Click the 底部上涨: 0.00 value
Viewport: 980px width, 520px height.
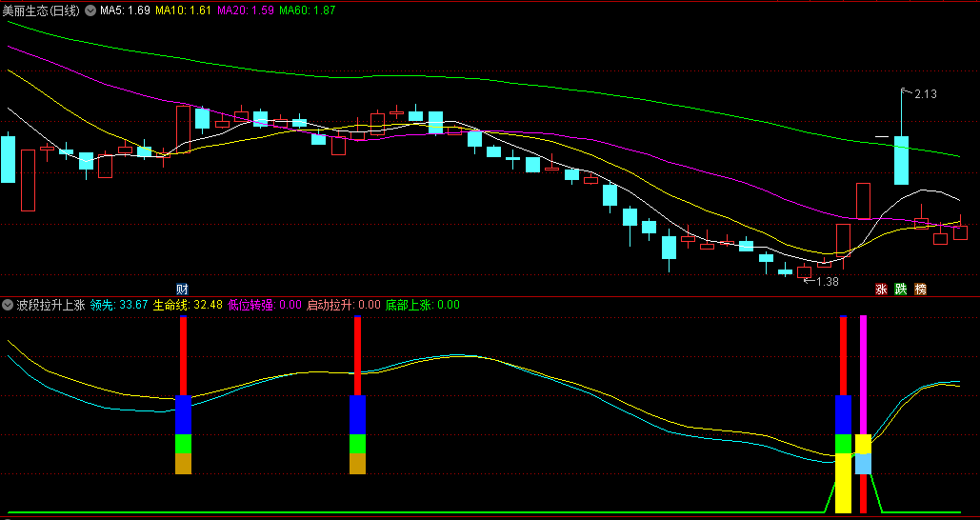coord(423,305)
